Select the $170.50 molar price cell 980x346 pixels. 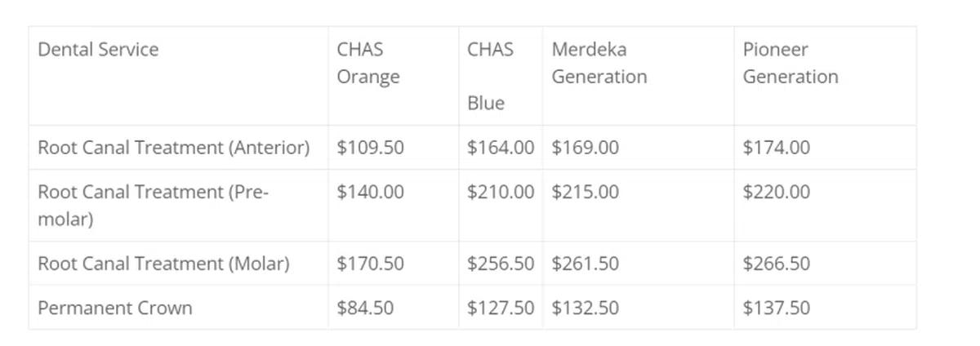point(370,264)
